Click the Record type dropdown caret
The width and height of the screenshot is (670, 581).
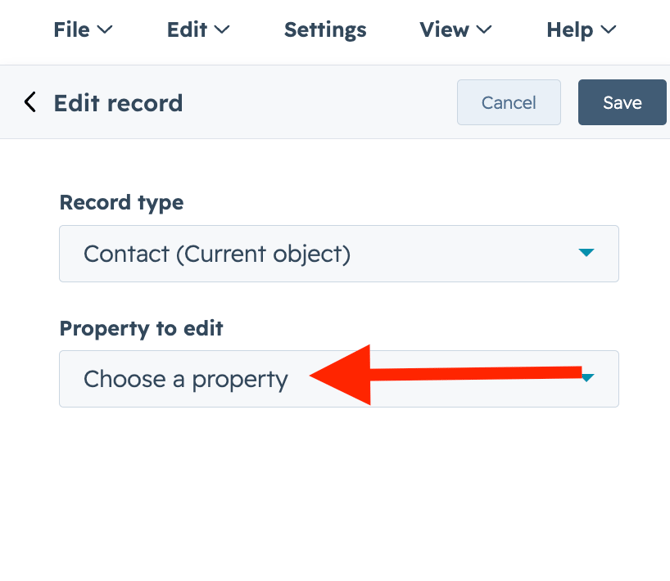587,254
